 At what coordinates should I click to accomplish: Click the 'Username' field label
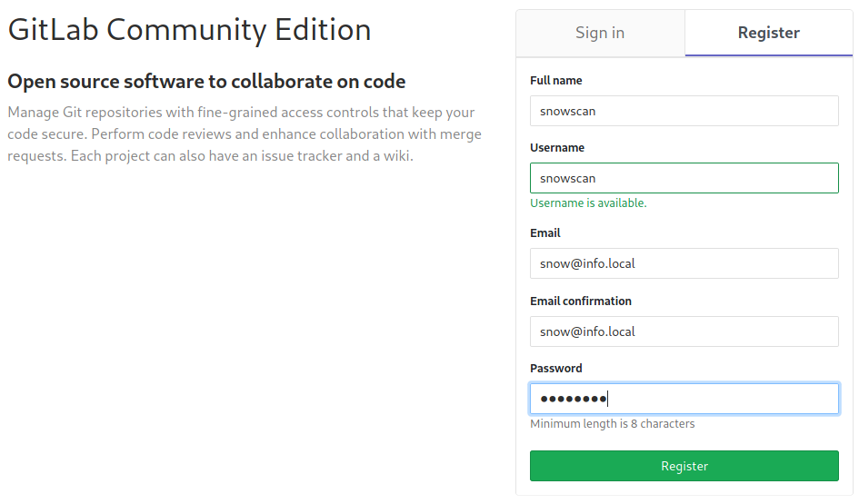(x=557, y=148)
